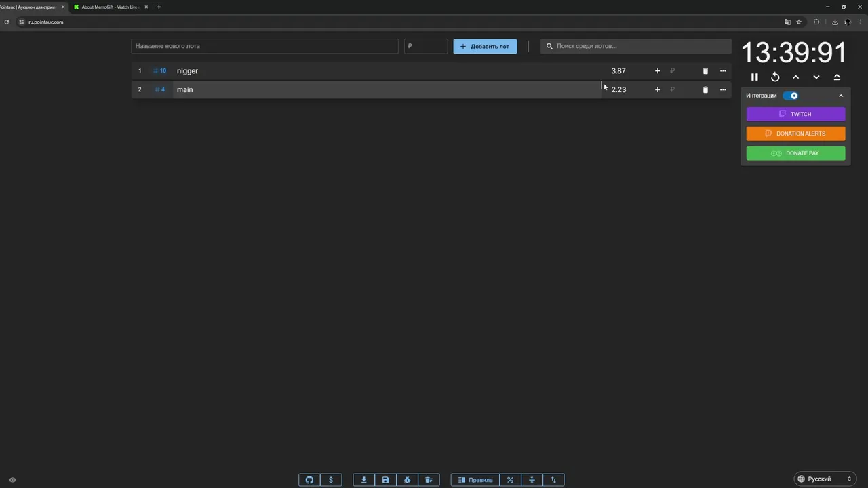Image resolution: width=868 pixels, height=488 pixels.
Task: Open more options for lot 3.87
Action: tap(723, 70)
